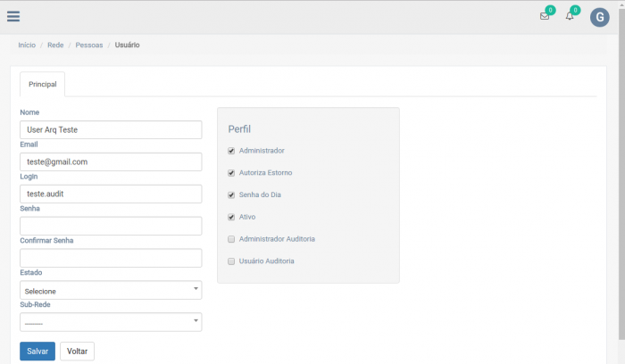This screenshot has height=364, width=625.
Task: Uncheck the Ativo checkbox
Action: 231,217
